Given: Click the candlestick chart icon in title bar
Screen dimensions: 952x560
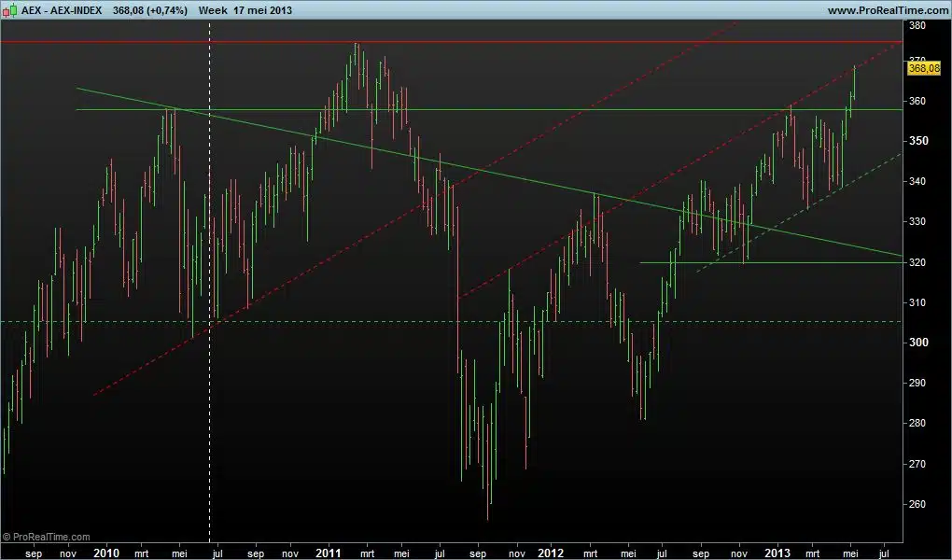Looking at the screenshot, I should 10,9.
